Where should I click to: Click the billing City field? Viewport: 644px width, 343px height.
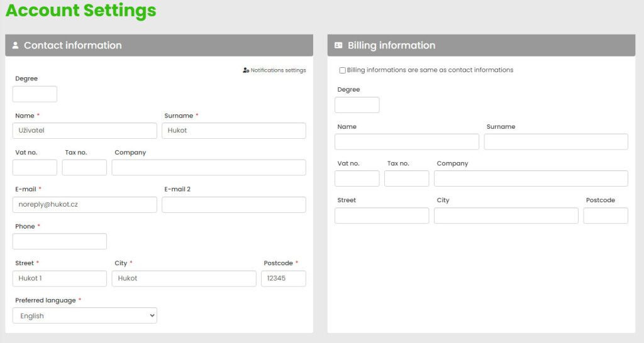tap(506, 215)
